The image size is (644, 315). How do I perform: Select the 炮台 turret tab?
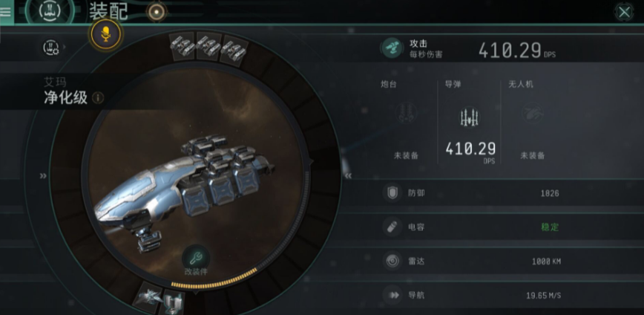[406, 123]
